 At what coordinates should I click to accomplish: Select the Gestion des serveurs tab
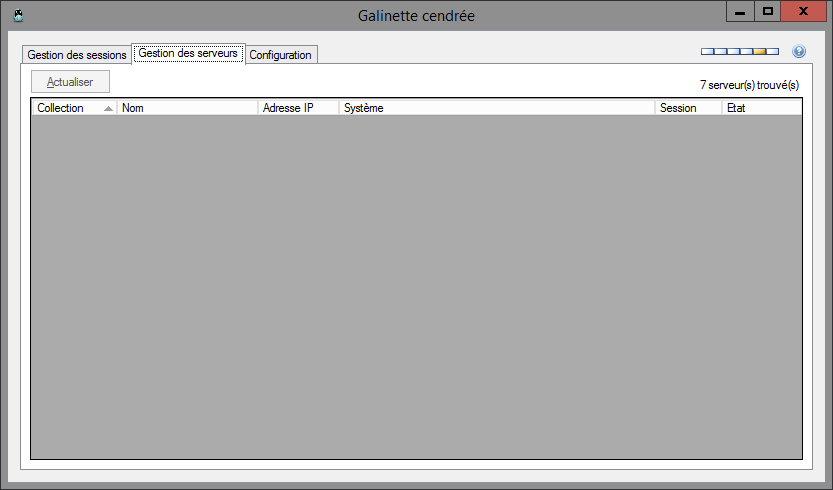188,53
